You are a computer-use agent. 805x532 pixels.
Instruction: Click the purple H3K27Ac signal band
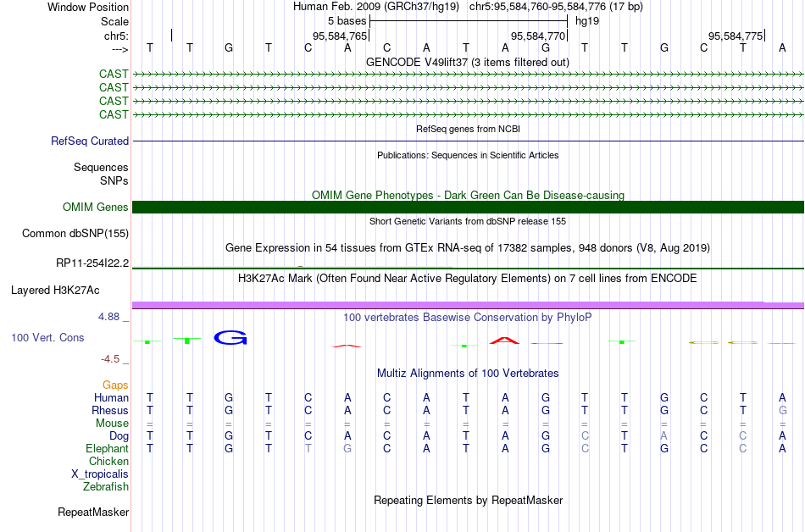[x=468, y=305]
